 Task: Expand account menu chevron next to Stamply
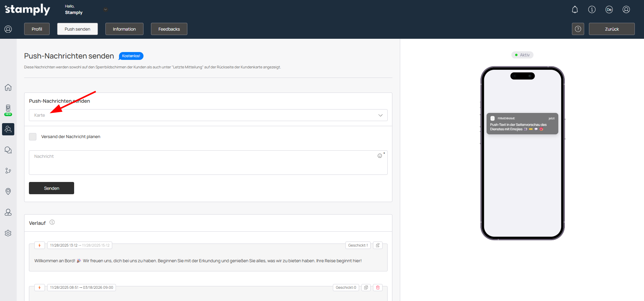(x=105, y=10)
